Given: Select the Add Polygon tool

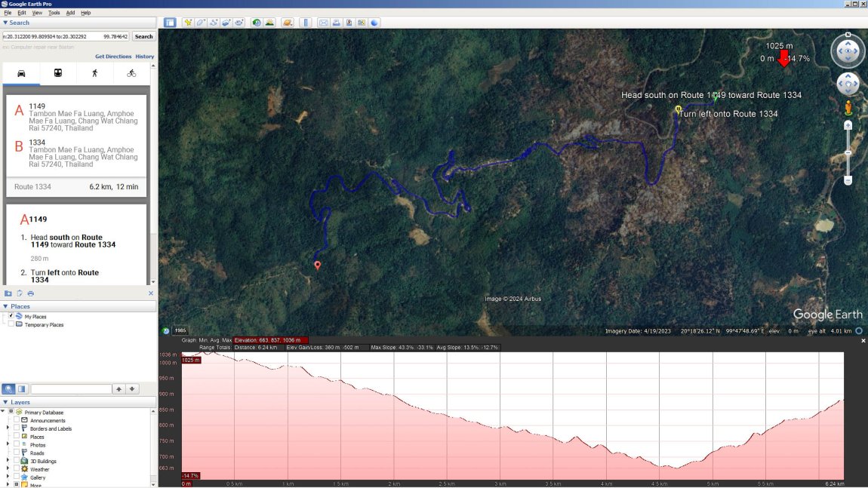Looking at the screenshot, I should [x=201, y=23].
